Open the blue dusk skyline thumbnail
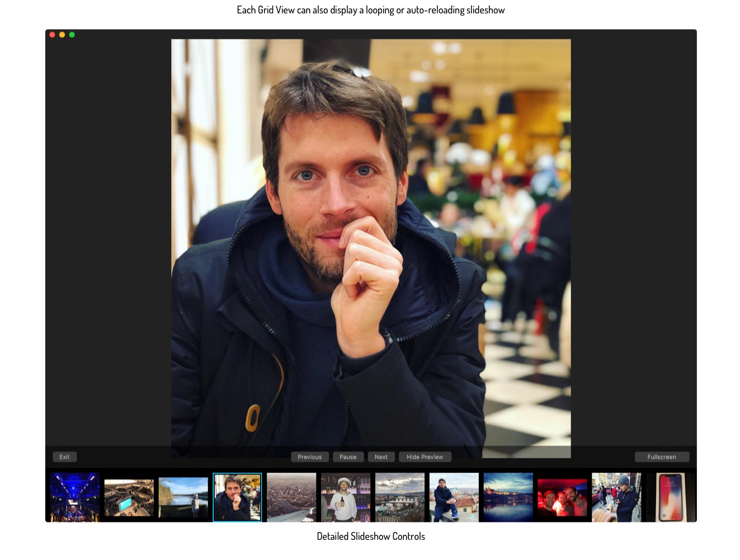The height and width of the screenshot is (560, 740). (x=508, y=497)
